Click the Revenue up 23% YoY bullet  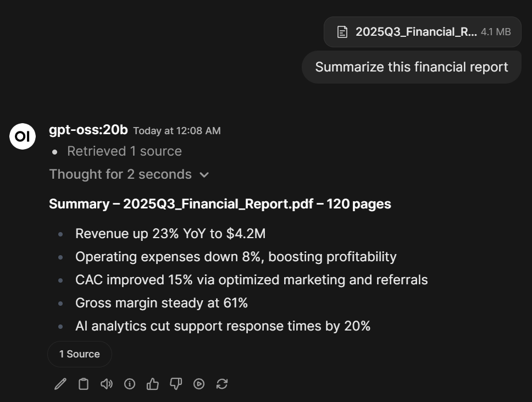(170, 234)
